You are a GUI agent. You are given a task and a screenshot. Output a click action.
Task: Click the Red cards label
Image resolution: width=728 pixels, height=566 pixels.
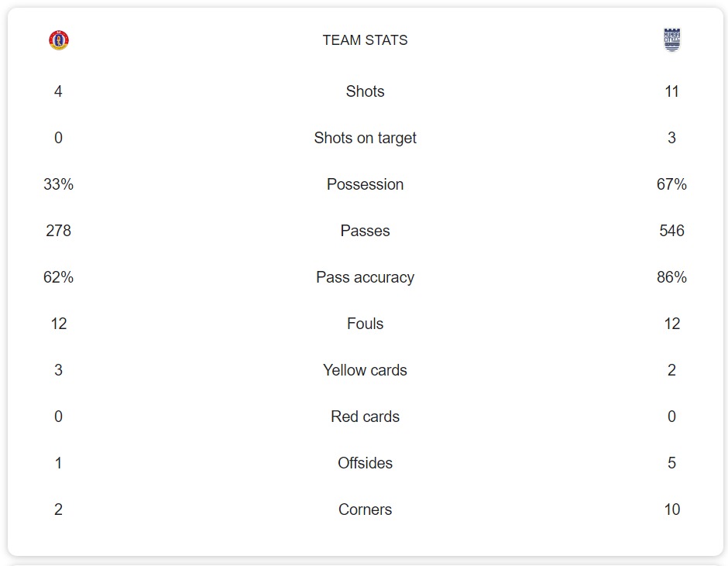pyautogui.click(x=365, y=417)
